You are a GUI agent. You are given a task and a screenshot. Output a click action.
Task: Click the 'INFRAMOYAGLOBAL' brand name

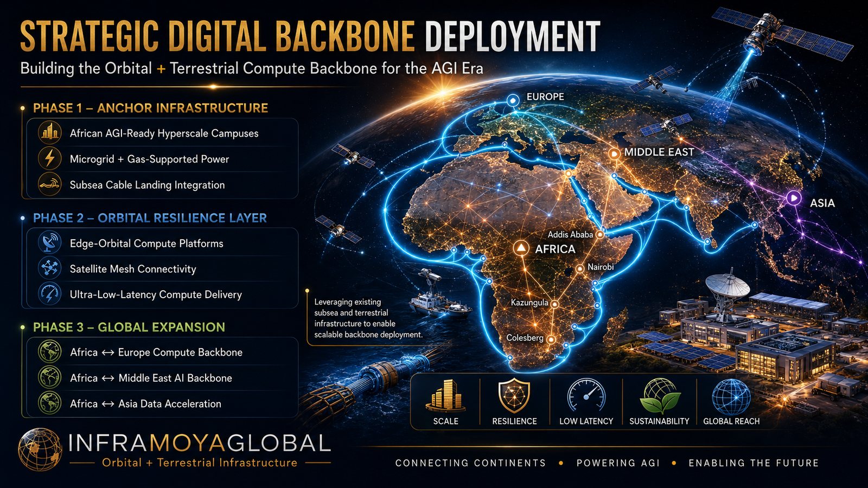200,444
